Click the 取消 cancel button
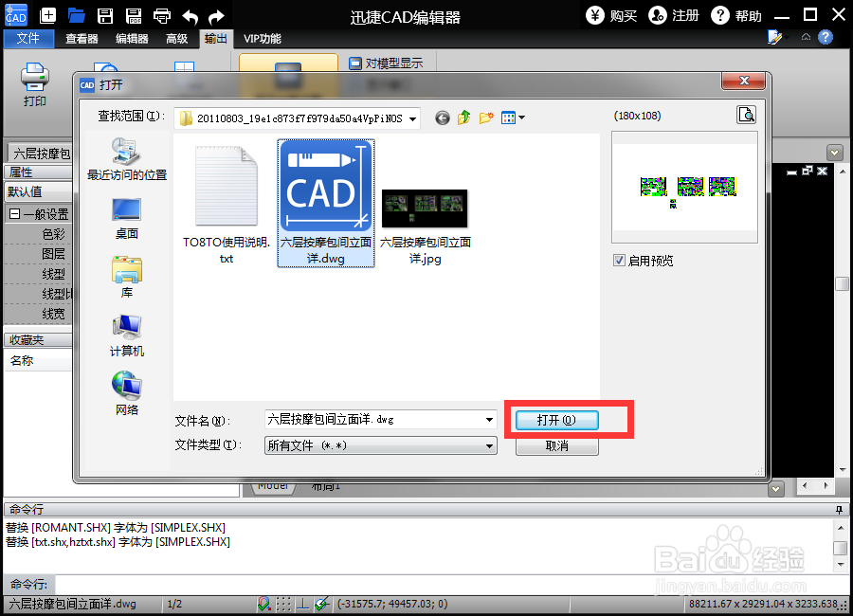Screen dimensions: 853x616 click(x=557, y=446)
